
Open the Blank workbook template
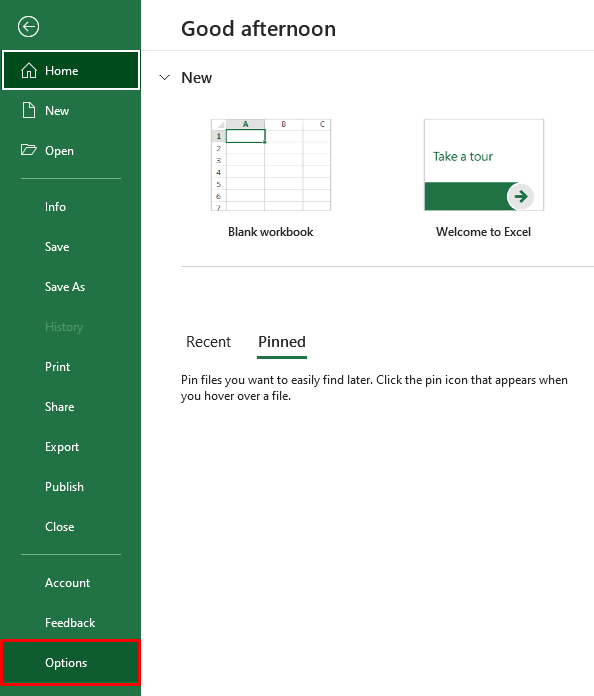tap(271, 165)
